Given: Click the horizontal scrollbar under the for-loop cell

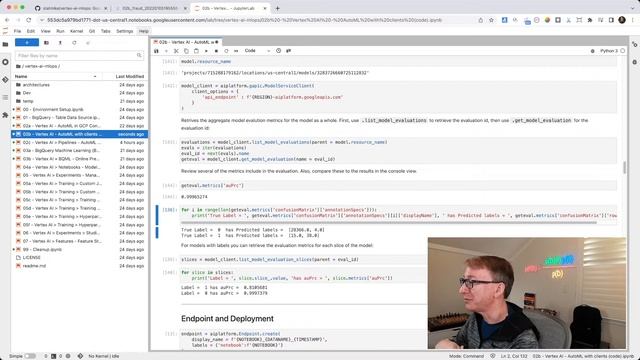Looking at the screenshot, I should [389, 223].
